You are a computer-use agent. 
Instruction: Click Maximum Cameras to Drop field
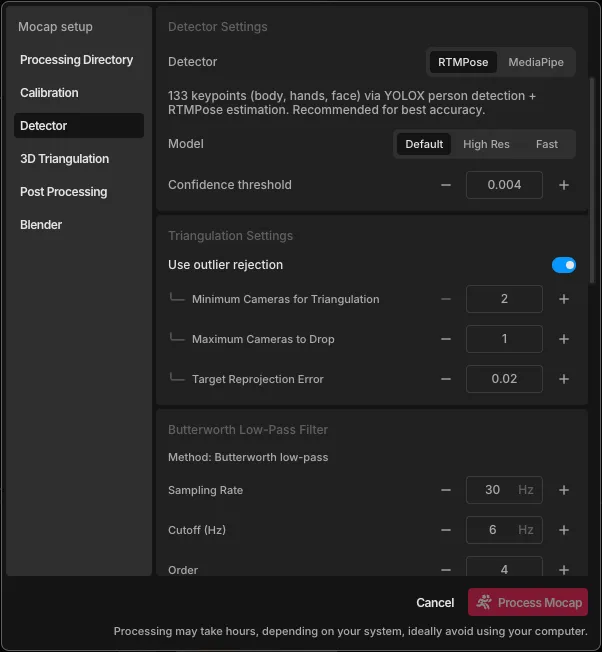click(x=504, y=339)
